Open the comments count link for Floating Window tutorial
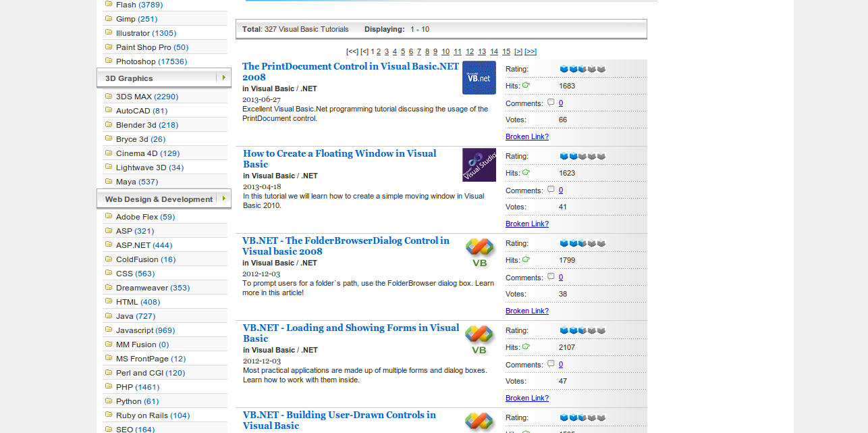This screenshot has width=868, height=433. click(561, 190)
